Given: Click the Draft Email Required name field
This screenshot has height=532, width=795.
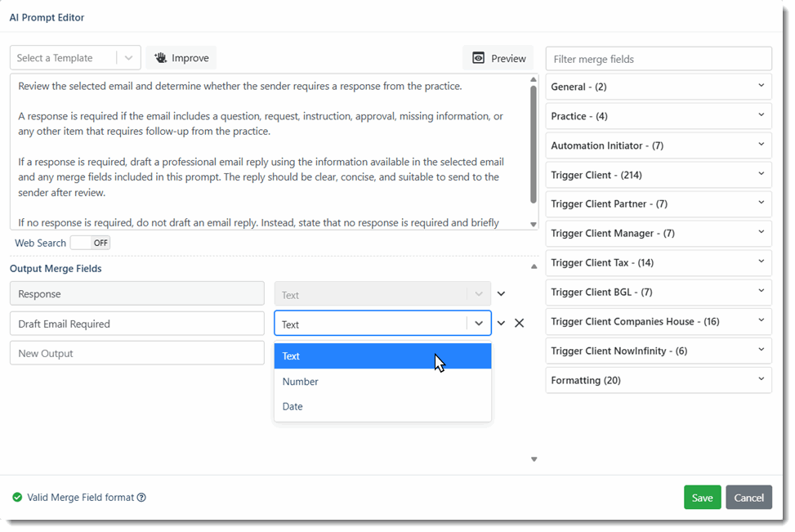Looking at the screenshot, I should [137, 324].
